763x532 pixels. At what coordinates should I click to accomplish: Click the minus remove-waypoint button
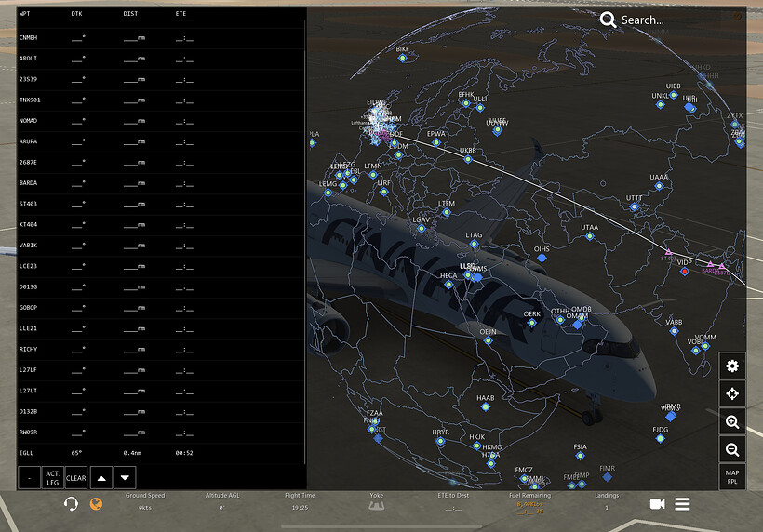pyautogui.click(x=29, y=477)
